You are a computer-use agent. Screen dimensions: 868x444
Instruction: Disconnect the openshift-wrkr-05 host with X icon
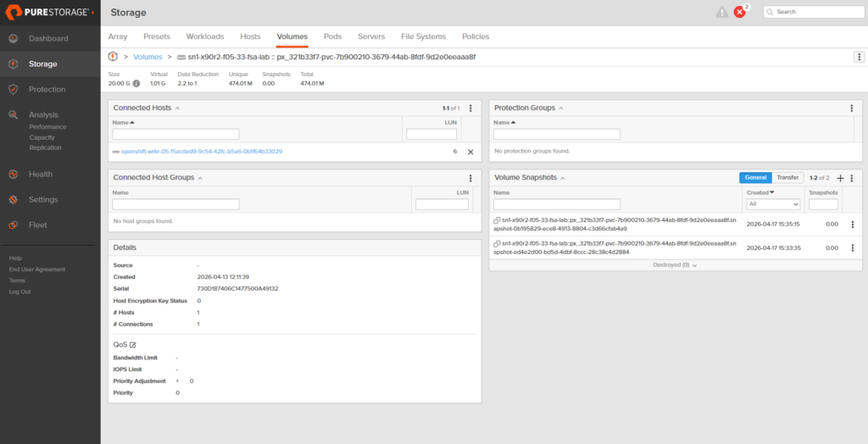tap(470, 152)
